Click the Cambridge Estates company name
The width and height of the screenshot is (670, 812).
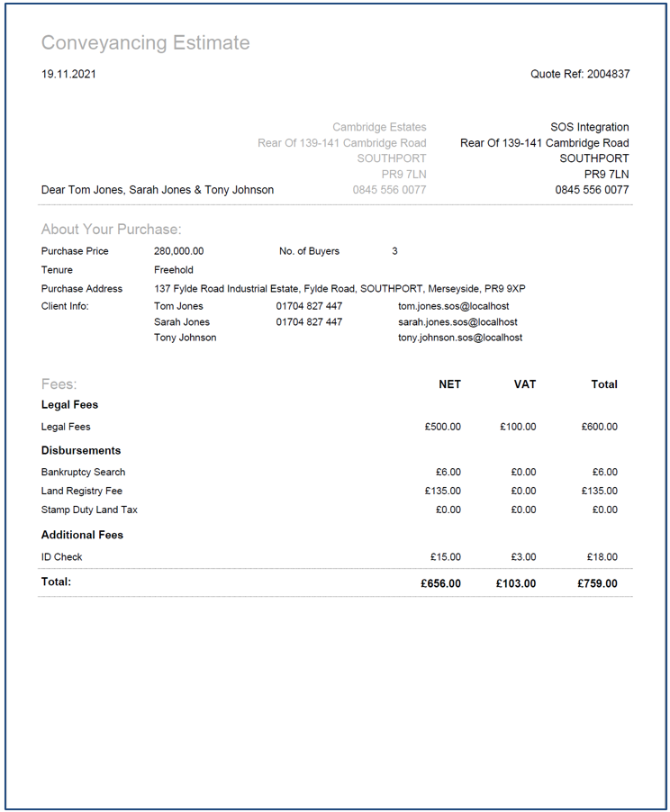(x=379, y=127)
